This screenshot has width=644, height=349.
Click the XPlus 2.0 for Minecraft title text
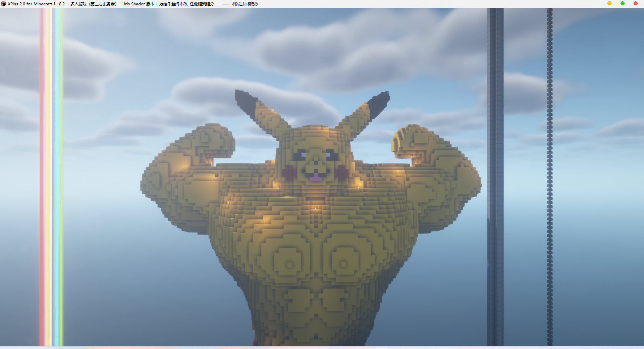[x=36, y=4]
